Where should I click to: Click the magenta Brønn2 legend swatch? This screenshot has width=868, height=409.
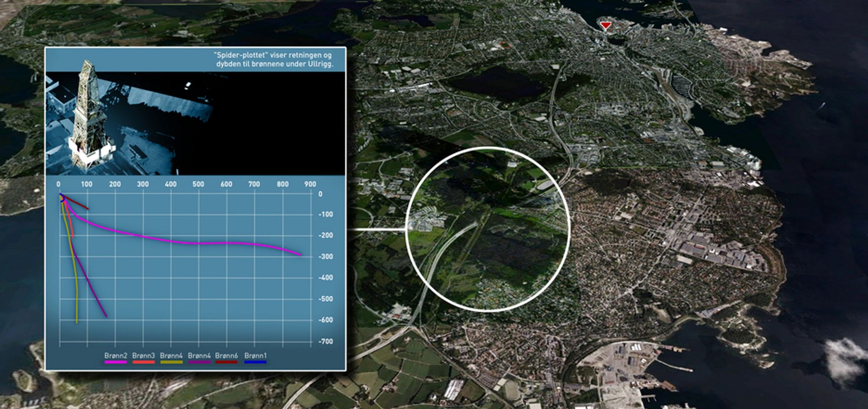pyautogui.click(x=115, y=362)
